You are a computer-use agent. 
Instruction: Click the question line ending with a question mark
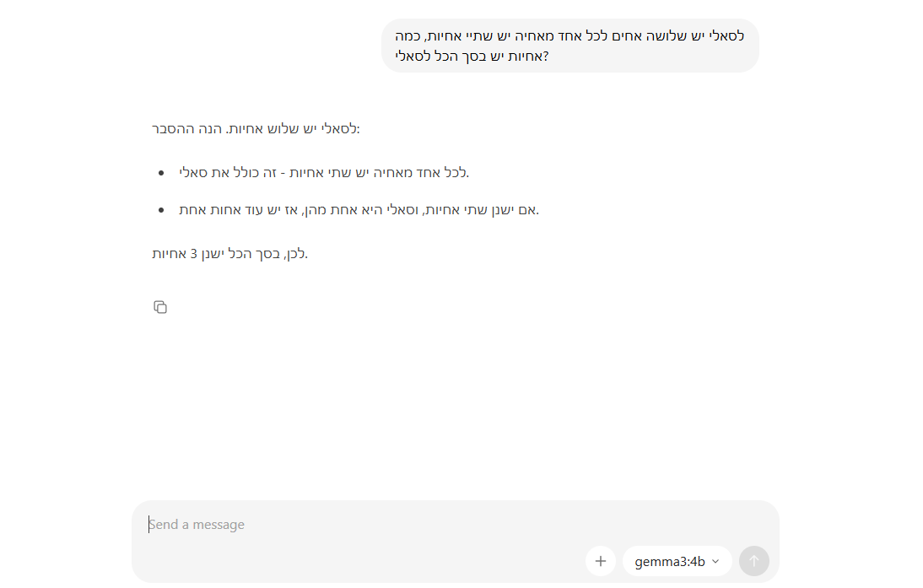[x=472, y=57]
